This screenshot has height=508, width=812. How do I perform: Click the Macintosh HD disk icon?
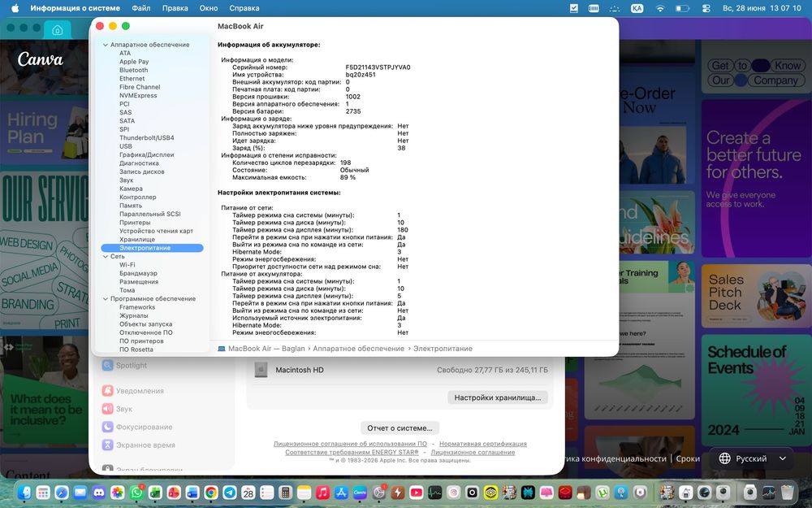click(261, 370)
